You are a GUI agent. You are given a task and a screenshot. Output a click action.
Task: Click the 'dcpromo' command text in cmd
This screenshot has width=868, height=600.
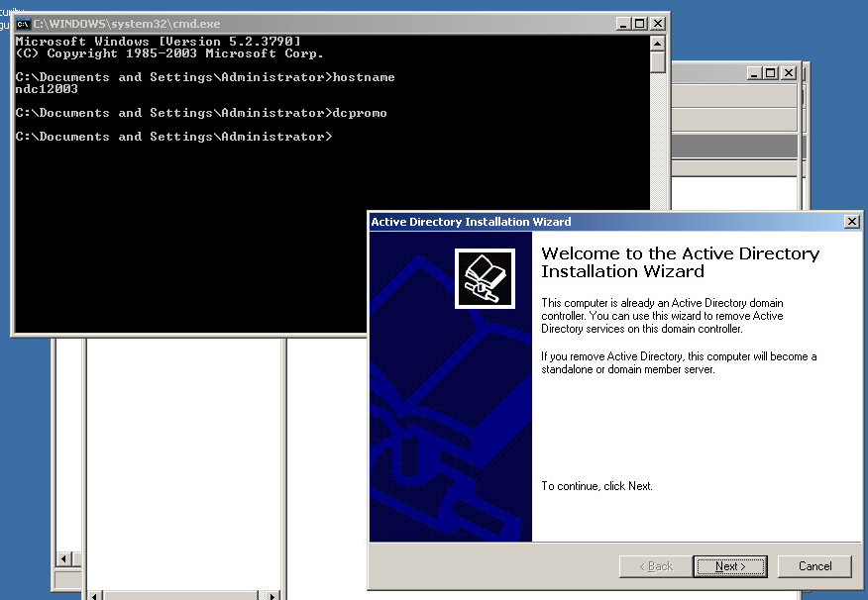tap(360, 113)
